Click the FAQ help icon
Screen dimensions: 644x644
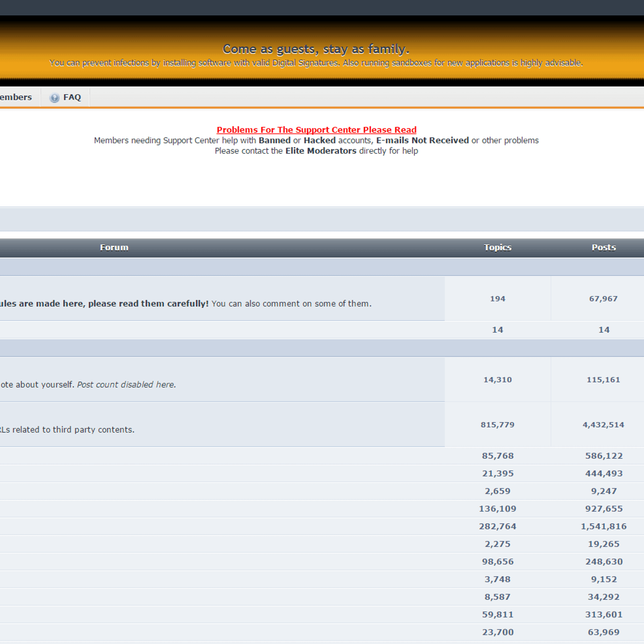click(x=54, y=98)
